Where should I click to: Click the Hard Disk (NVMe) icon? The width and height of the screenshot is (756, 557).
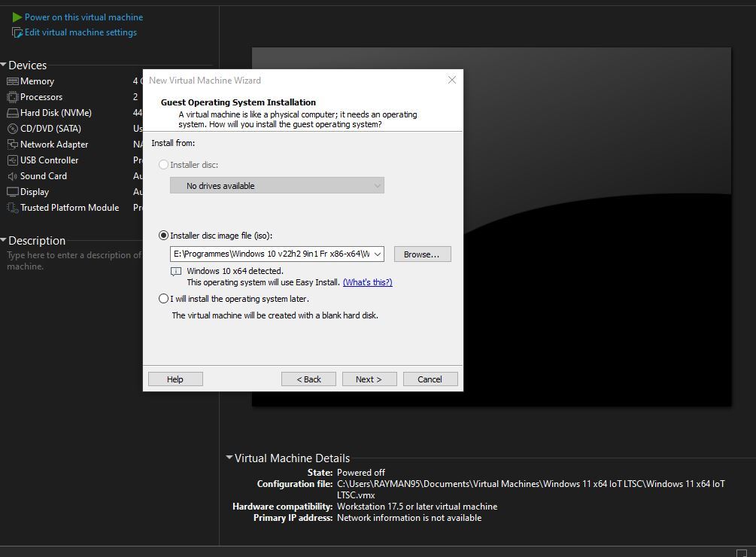(x=13, y=113)
